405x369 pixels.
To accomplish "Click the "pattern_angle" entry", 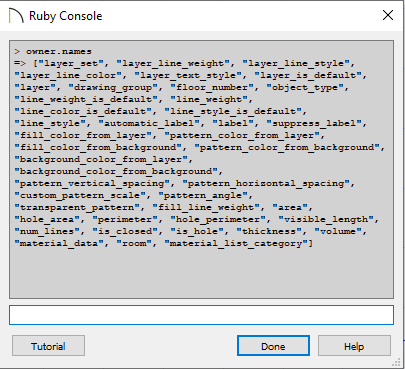I will pos(203,196).
